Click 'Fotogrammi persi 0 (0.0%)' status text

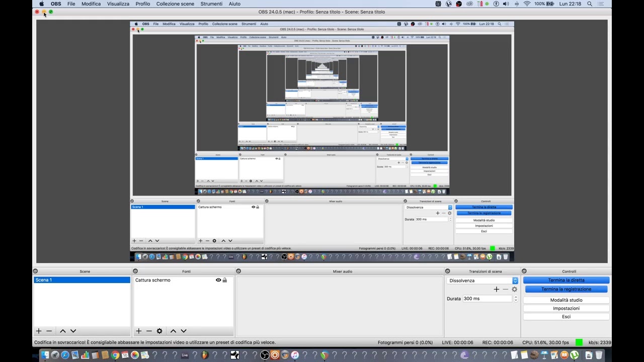[x=405, y=342]
